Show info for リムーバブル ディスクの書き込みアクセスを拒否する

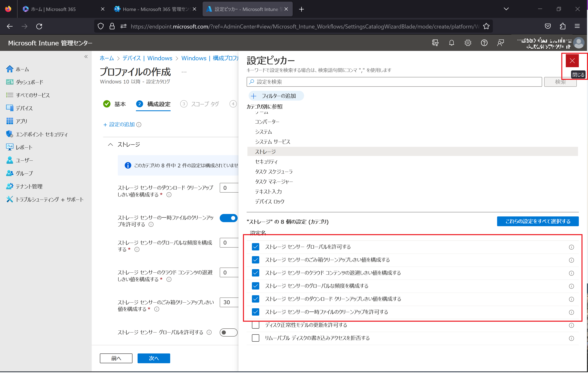tap(571, 338)
